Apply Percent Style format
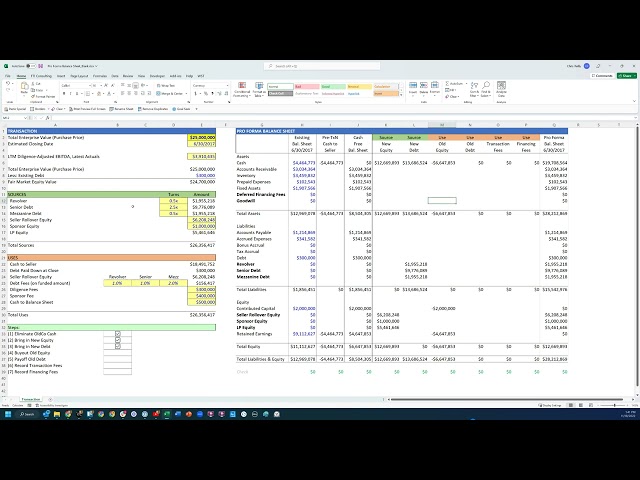Screen dimensions: 640x480 coord(205,93)
